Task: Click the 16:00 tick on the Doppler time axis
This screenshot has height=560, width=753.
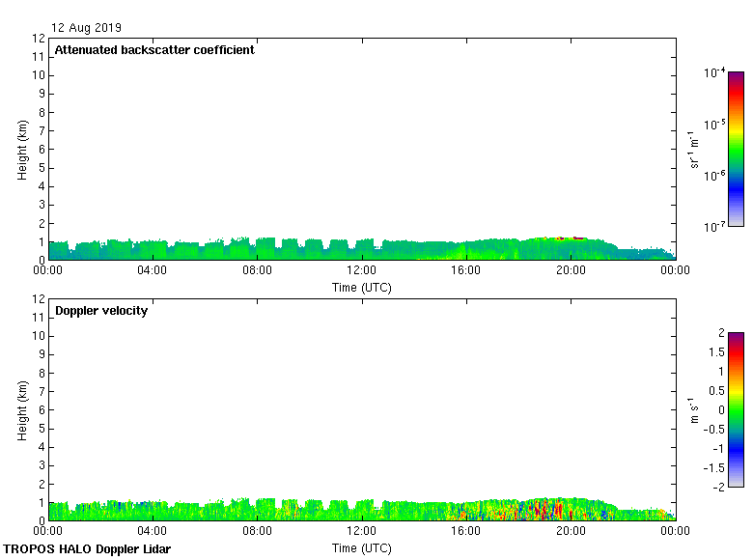Action: (466, 531)
